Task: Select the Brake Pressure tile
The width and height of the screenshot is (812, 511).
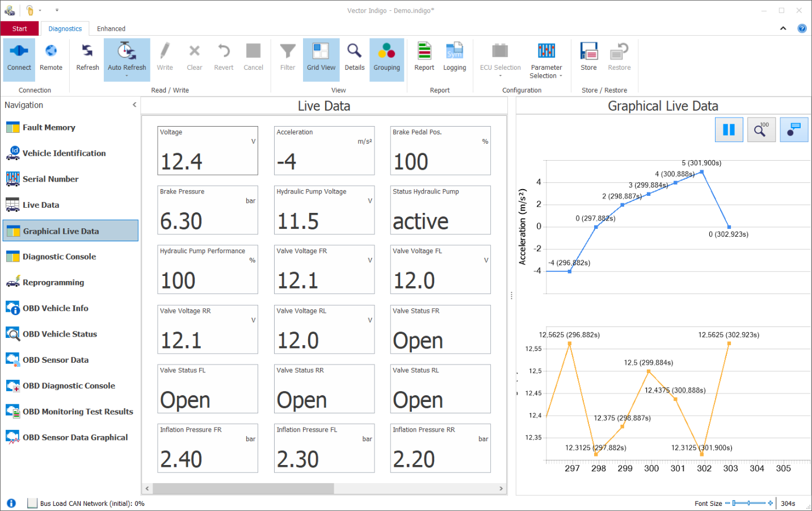Action: pyautogui.click(x=208, y=210)
